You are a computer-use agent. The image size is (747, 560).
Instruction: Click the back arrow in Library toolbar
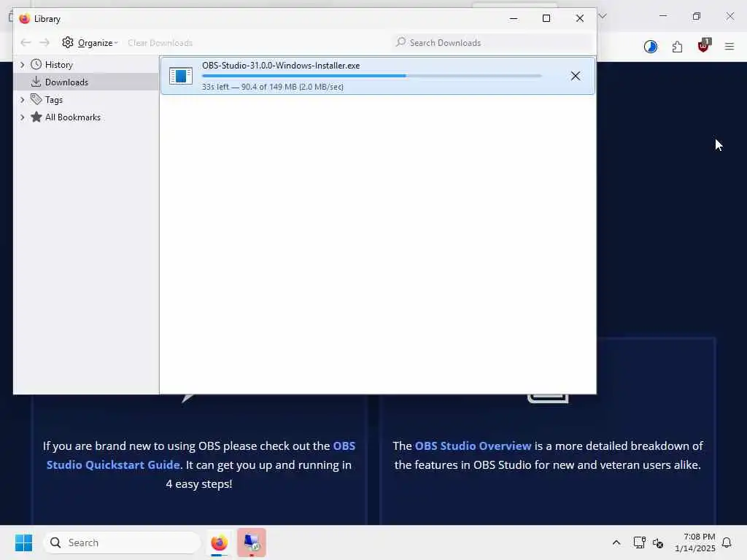(x=26, y=43)
